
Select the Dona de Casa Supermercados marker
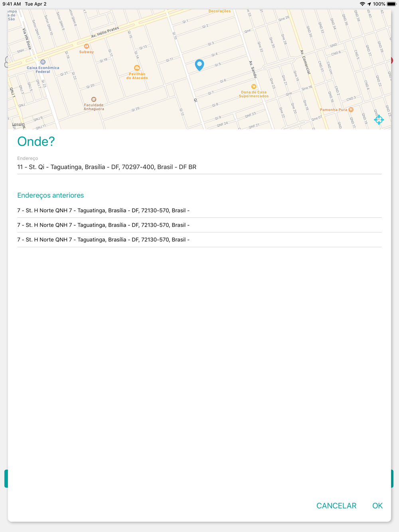[254, 87]
